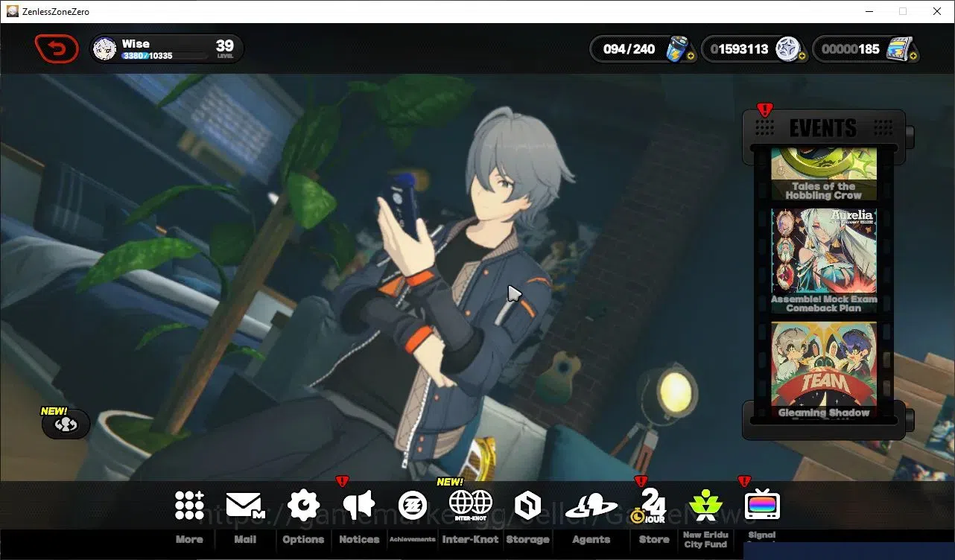Open the Notices megaphone icon
The image size is (955, 560).
point(359,506)
